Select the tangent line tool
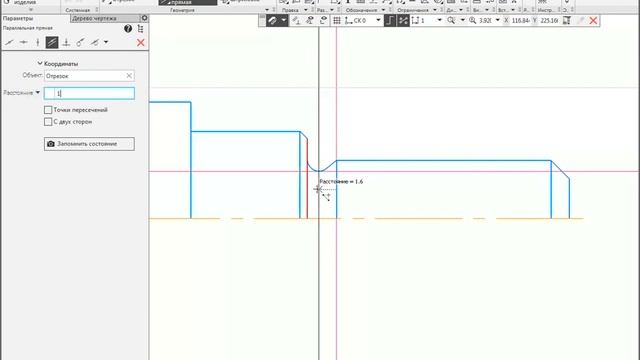 click(x=80, y=42)
